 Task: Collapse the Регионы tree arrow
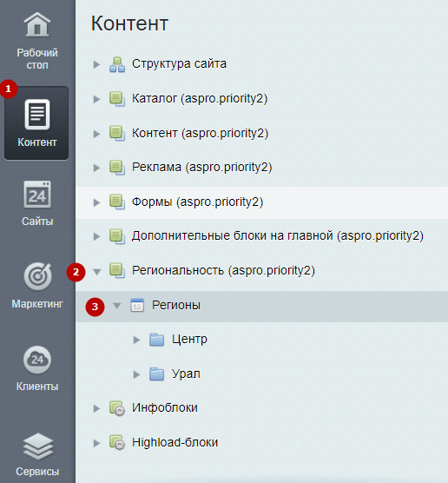(x=116, y=306)
